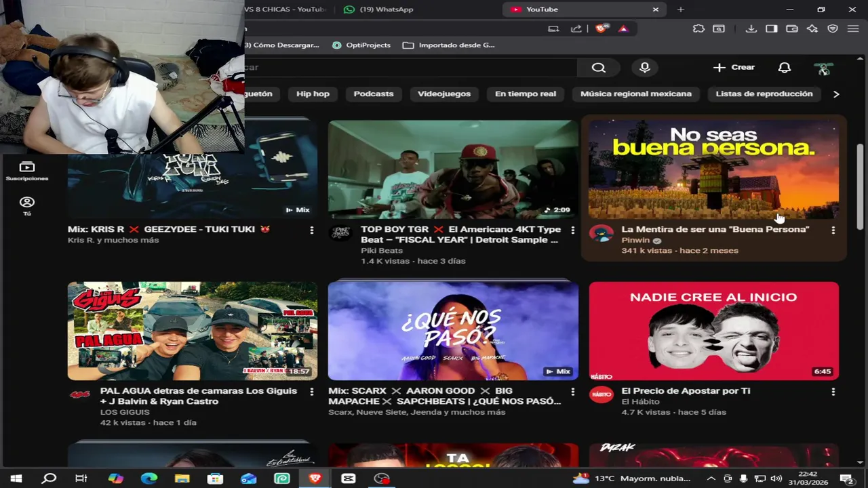Image resolution: width=868 pixels, height=488 pixels.
Task: Click the YouTube search input field
Action: [410, 67]
